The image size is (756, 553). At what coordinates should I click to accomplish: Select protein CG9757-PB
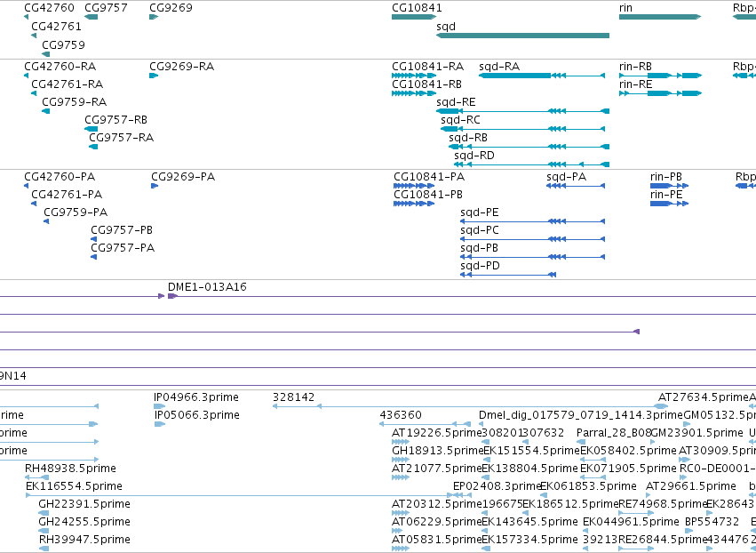pyautogui.click(x=122, y=229)
